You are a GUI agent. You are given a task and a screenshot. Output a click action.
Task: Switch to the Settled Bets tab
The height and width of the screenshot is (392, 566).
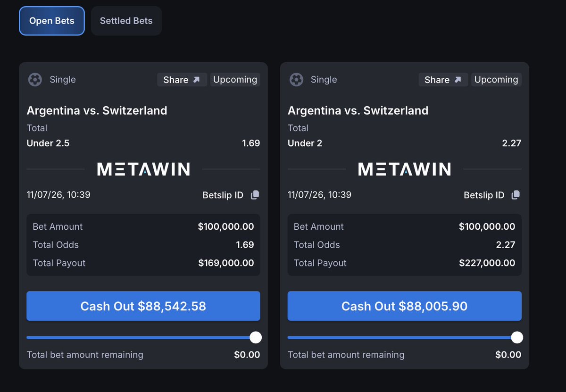(126, 21)
